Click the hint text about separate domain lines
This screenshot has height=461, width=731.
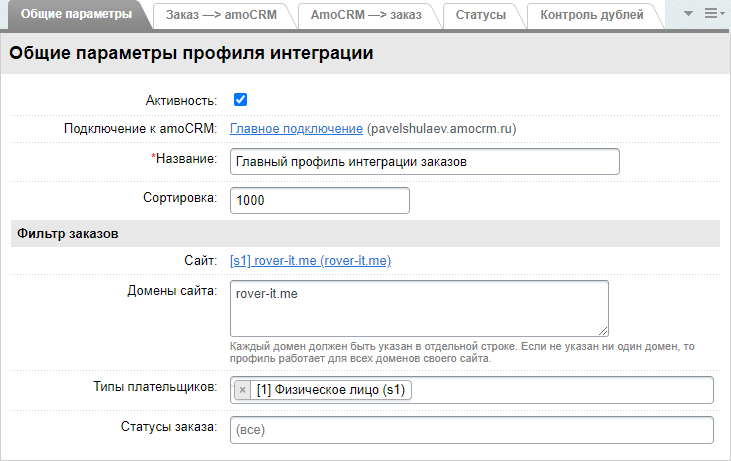point(462,352)
